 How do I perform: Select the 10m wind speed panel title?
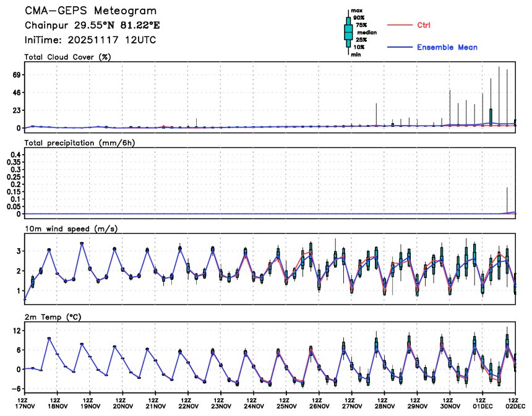[71, 228]
